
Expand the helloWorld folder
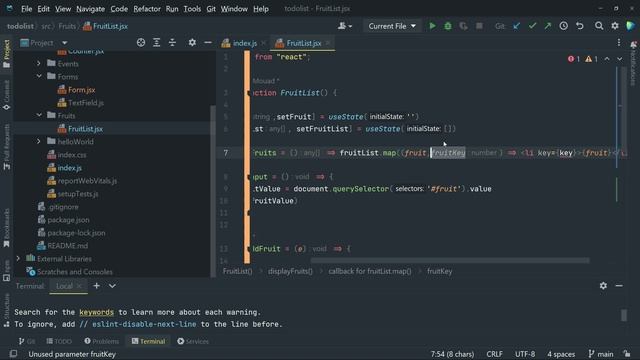click(39, 141)
